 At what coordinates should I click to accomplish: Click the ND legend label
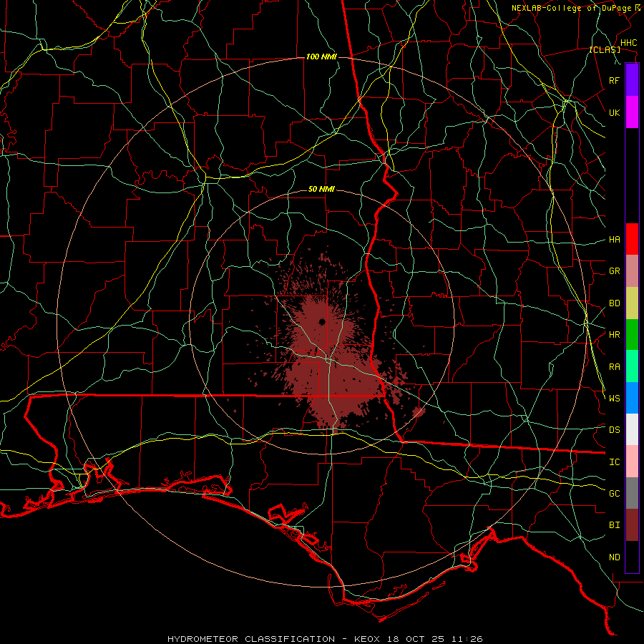tap(614, 557)
